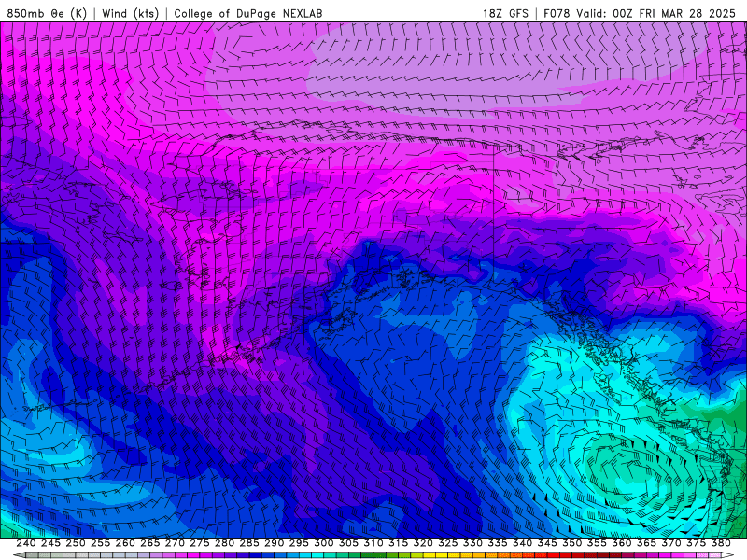Click the "Valid: 00Z FRI MAR 28 2025" text

pos(656,13)
